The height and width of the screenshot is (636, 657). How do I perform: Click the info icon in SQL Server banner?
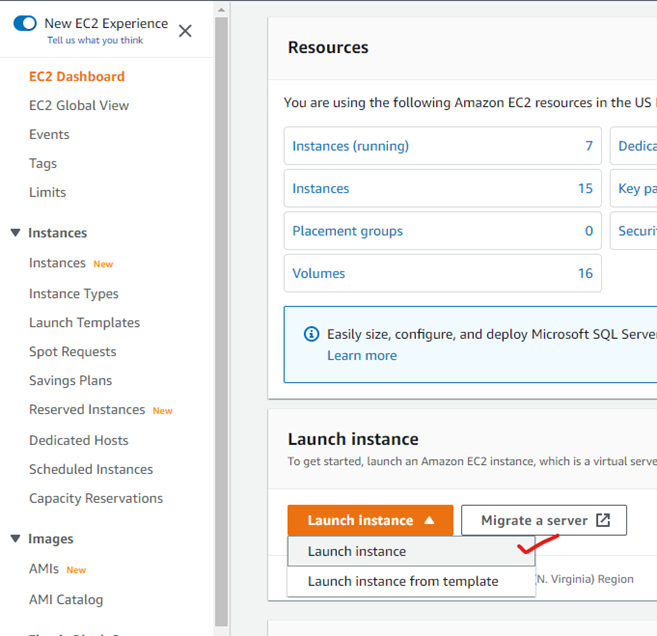click(x=311, y=334)
